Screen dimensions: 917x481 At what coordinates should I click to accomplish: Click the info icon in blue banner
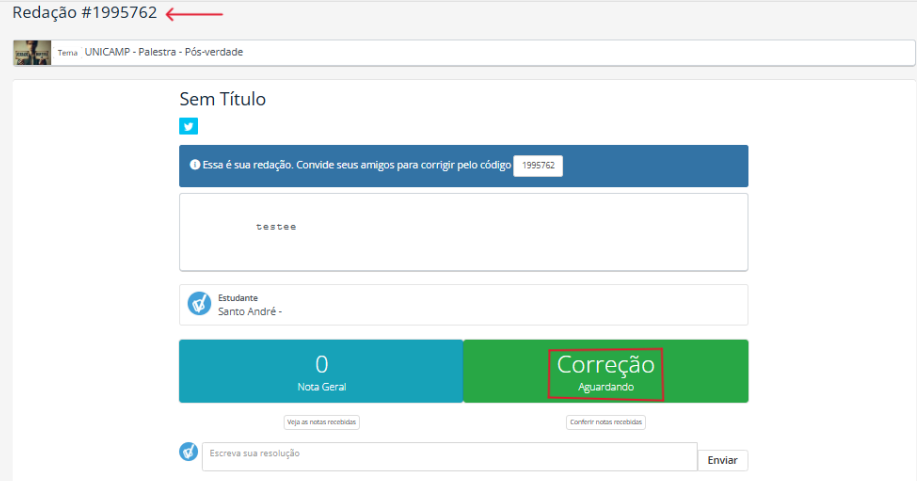click(195, 165)
